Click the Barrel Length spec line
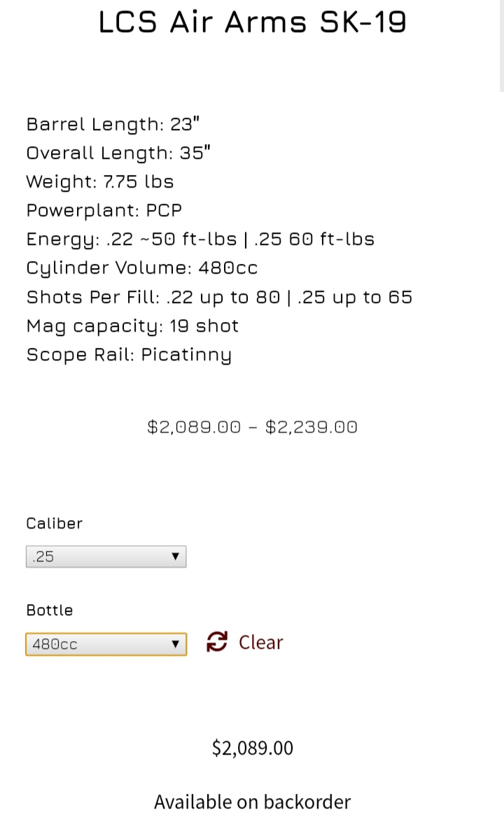Image resolution: width=504 pixels, height=826 pixels. (x=113, y=125)
